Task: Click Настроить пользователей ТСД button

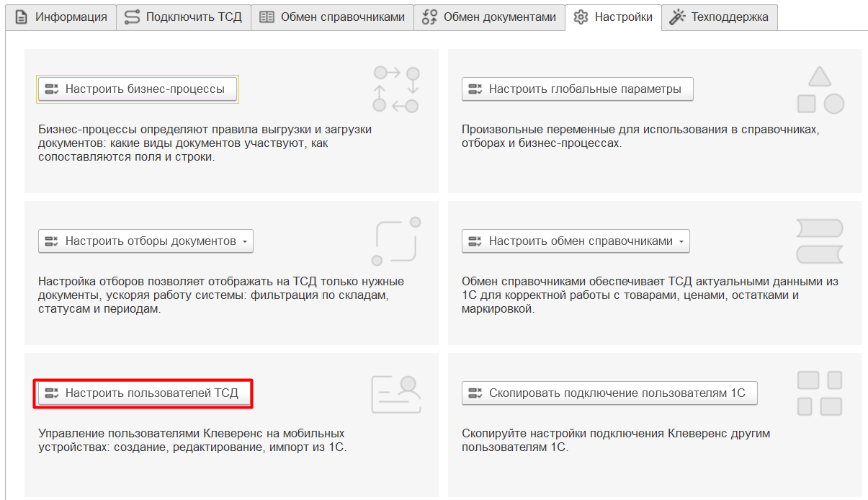Action: (143, 393)
